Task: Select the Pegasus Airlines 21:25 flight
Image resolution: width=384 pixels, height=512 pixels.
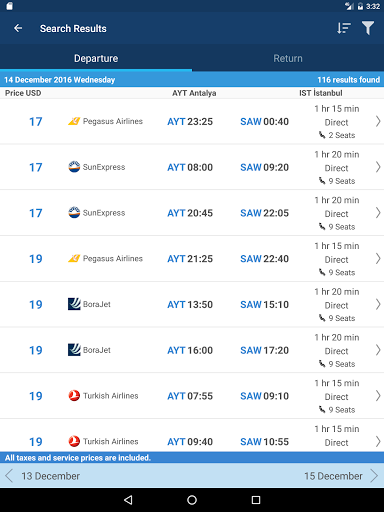Action: click(x=192, y=259)
